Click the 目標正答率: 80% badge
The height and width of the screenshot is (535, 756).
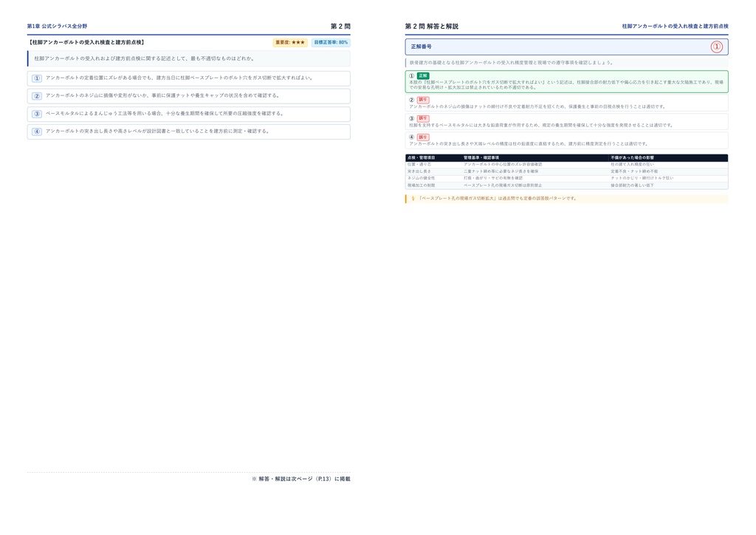pos(331,42)
